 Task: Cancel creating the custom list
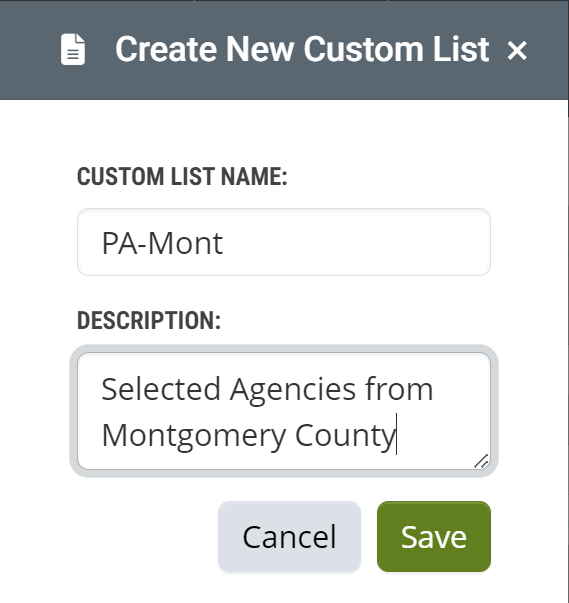pyautogui.click(x=289, y=536)
